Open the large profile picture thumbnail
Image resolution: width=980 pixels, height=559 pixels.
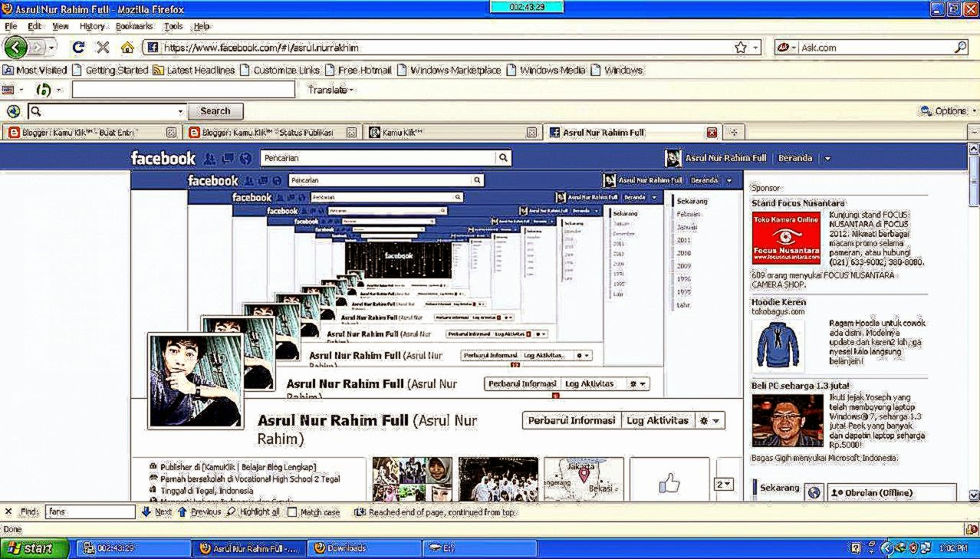(195, 380)
